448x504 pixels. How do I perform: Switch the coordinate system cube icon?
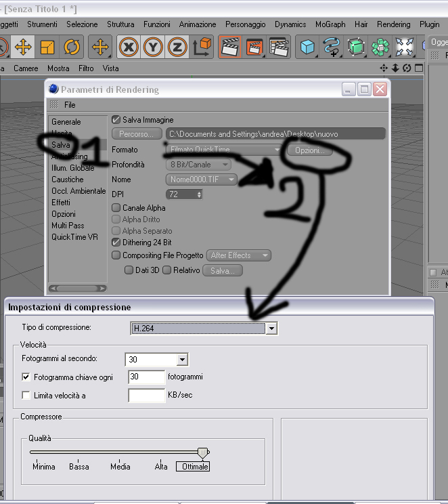202,47
